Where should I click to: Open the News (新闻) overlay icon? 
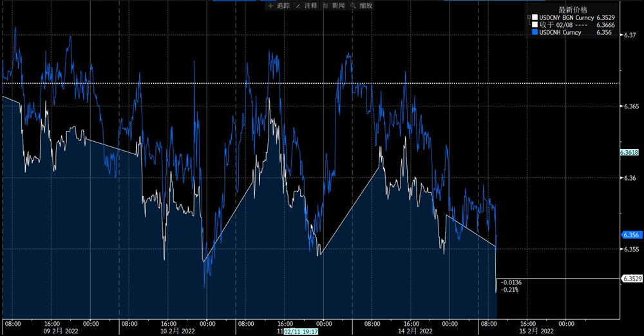click(327, 6)
